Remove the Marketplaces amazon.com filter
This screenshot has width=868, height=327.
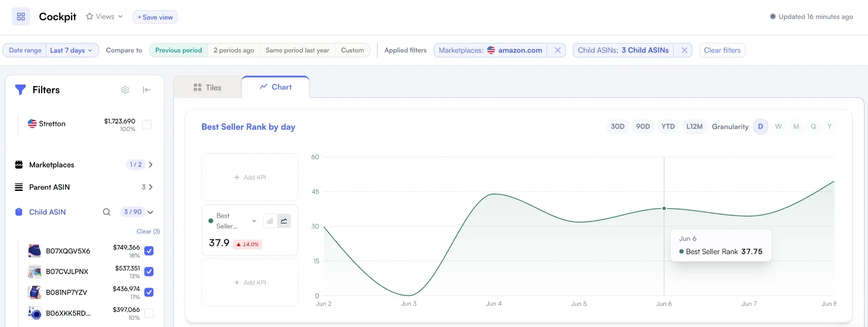pos(557,50)
